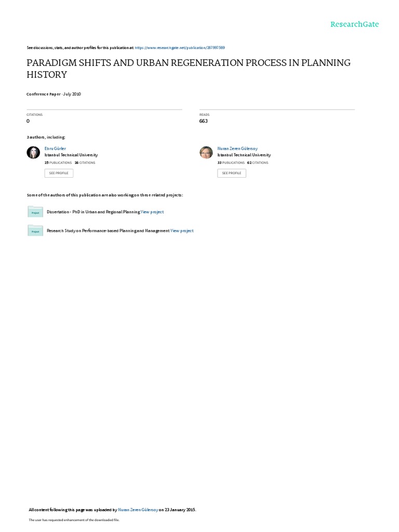This screenshot has height=532, width=399.
Task: Click Ebru Gürler's 25 publications count
Action: point(58,163)
